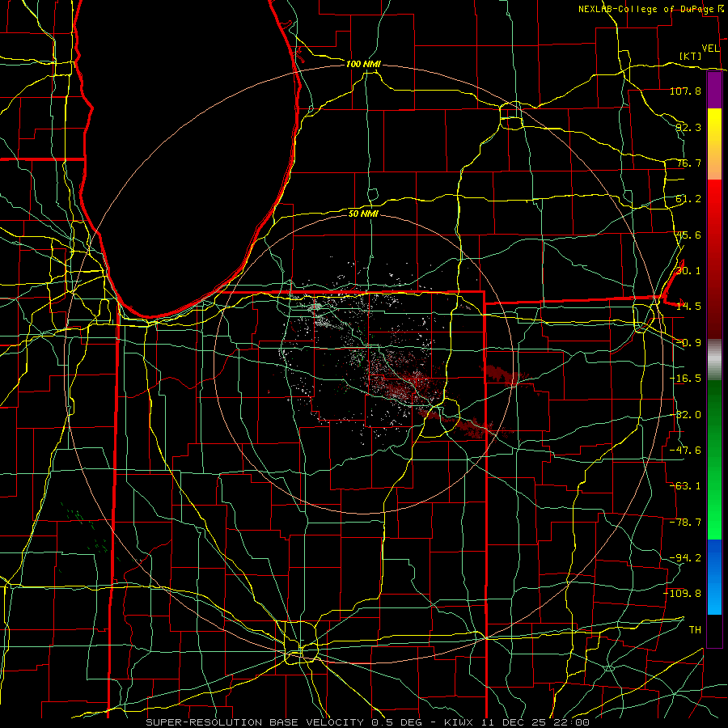
Task: Select the -16.5 velocity label
Action: [685, 379]
